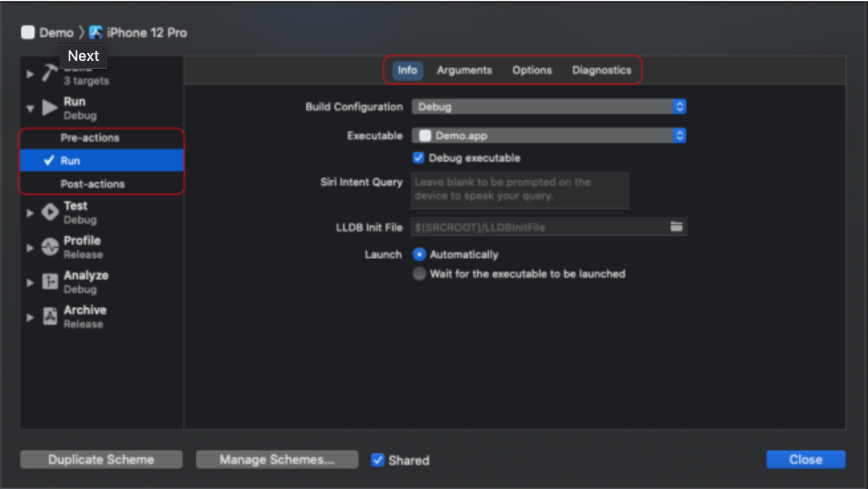This screenshot has height=489, width=868.
Task: Click the Profile waveform icon
Action: pos(50,247)
